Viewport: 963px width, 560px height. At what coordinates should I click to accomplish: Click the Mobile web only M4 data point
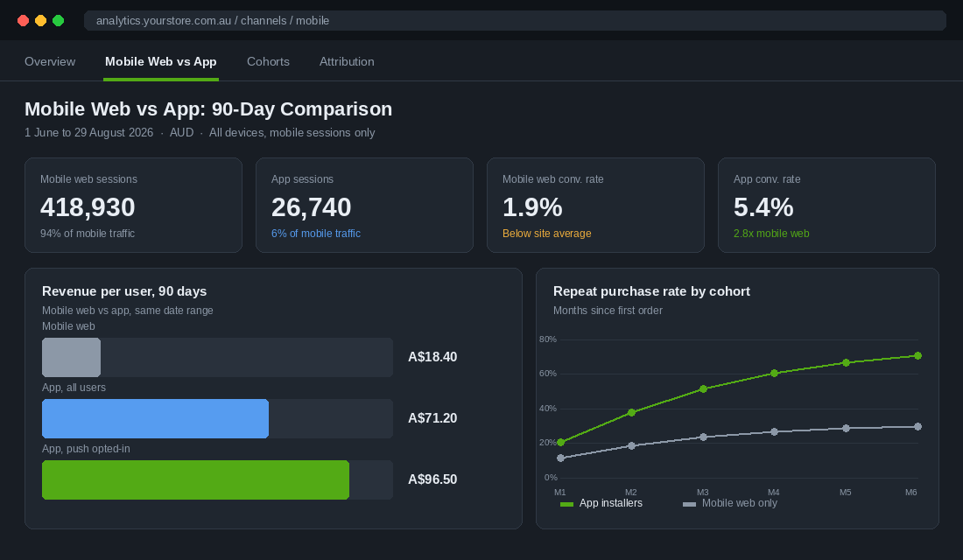(775, 431)
